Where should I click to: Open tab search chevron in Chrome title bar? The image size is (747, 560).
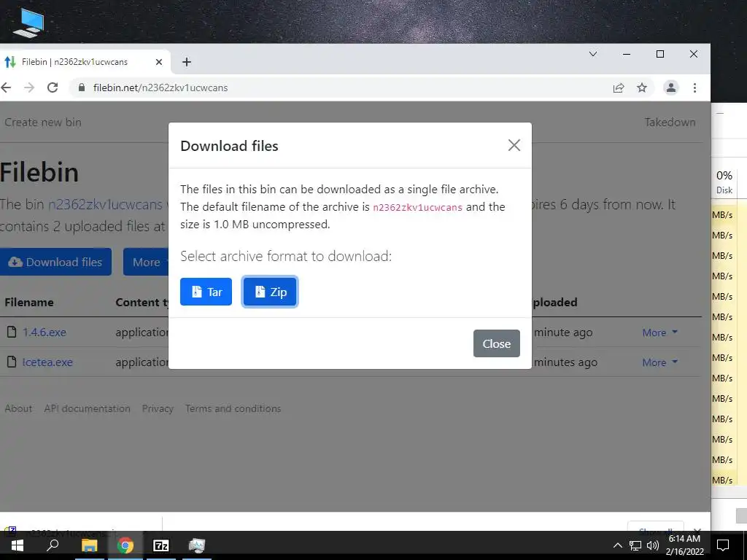[x=593, y=54]
